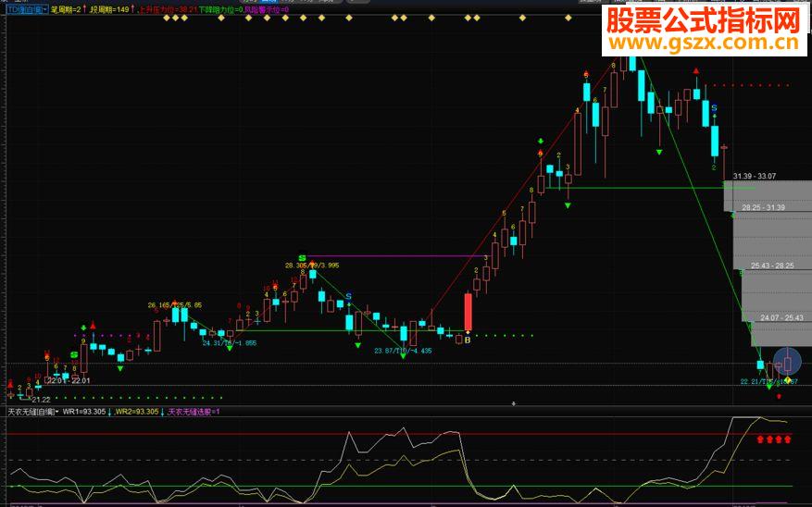
Task: Click the 段周期=149 parameter value
Action: click(109, 9)
